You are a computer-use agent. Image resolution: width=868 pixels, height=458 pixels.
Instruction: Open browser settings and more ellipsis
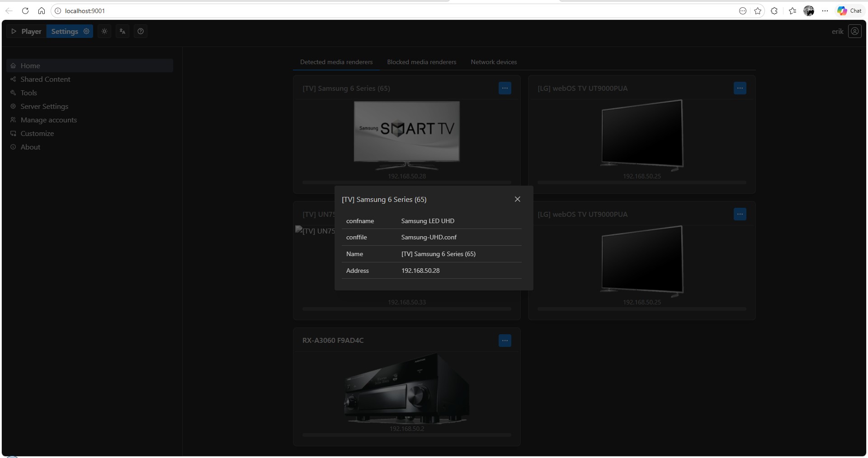[825, 11]
